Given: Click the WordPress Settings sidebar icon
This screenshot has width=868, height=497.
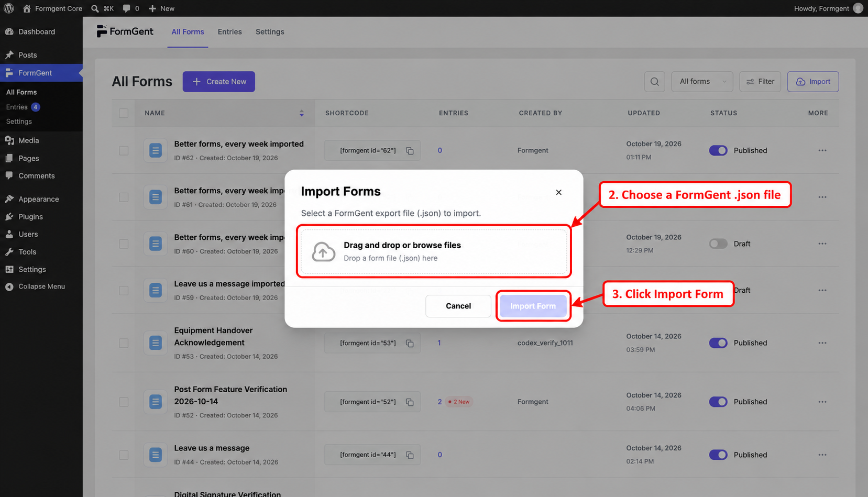Looking at the screenshot, I should [x=9, y=269].
